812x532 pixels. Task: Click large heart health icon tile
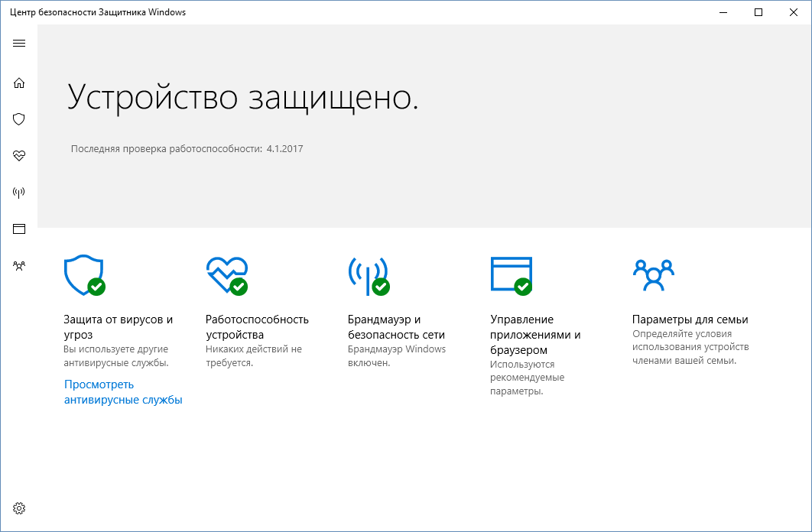[227, 276]
